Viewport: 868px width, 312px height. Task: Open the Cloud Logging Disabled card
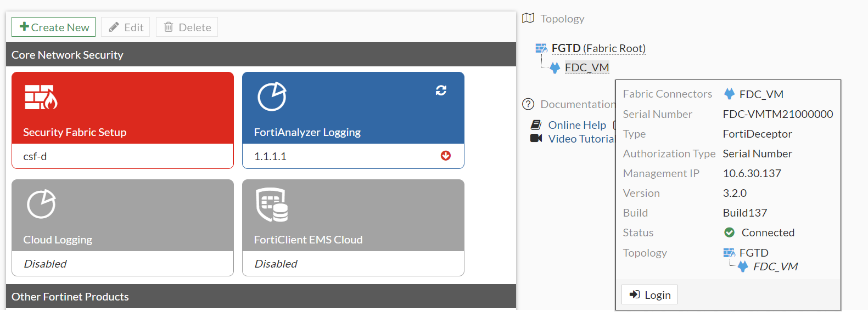coord(122,228)
